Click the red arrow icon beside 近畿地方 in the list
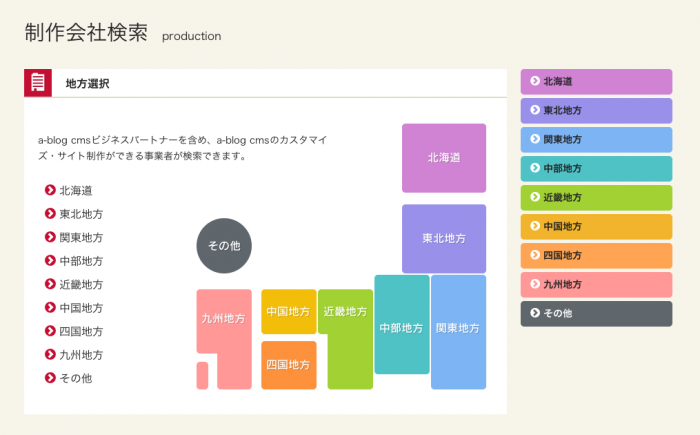 coord(50,284)
